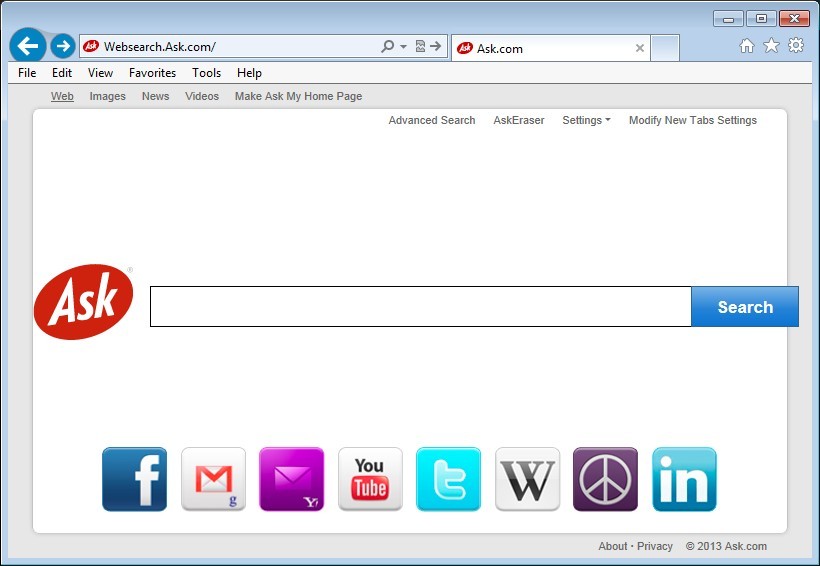Switch to Videos search
This screenshot has height=566, width=820.
coord(202,96)
